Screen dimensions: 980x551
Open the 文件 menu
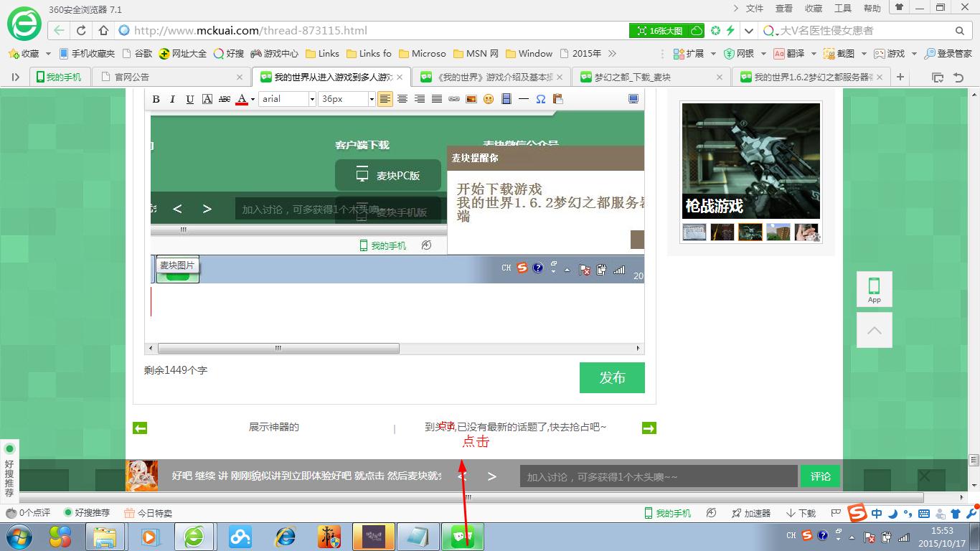coord(755,9)
